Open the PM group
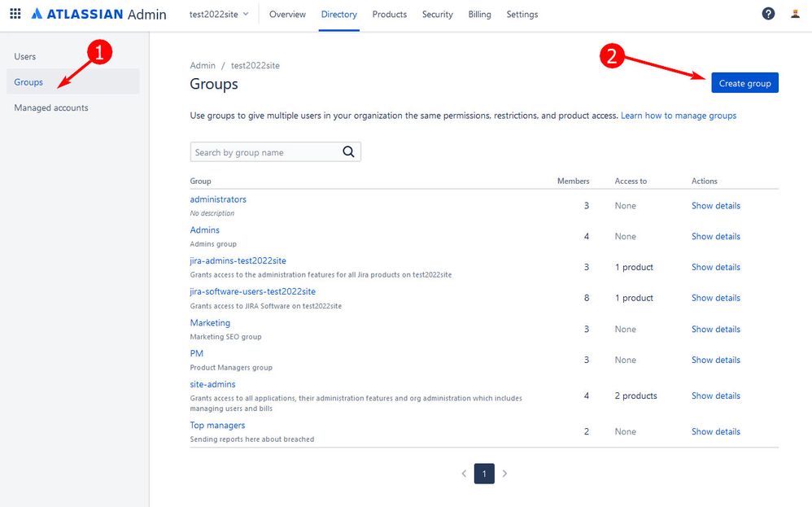812x507 pixels. [196, 353]
